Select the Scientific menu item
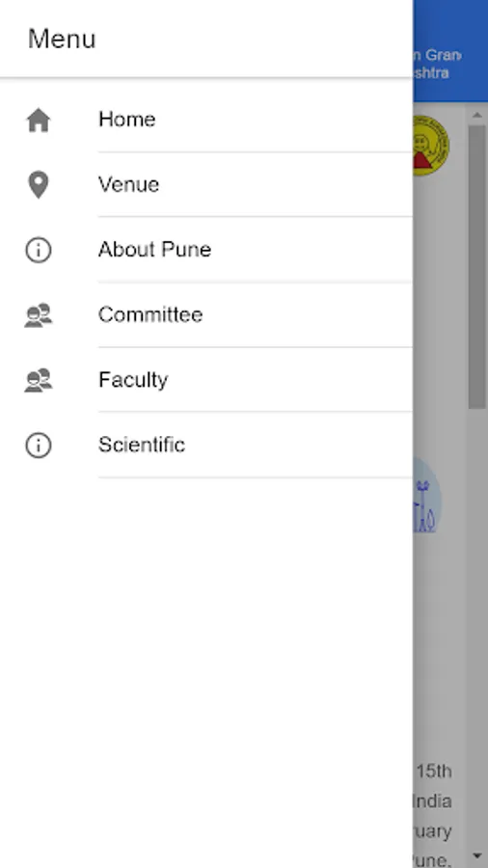 click(206, 445)
